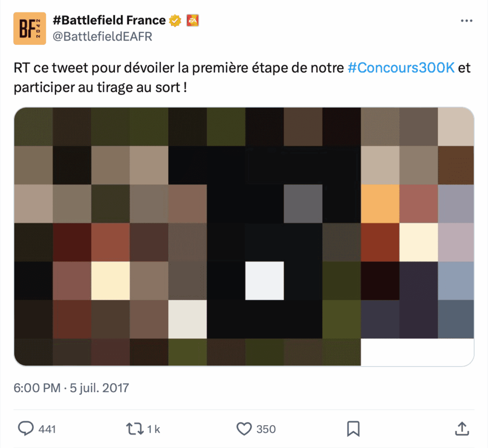Click the #Battlefield France display name
The width and height of the screenshot is (488, 448).
click(x=109, y=20)
